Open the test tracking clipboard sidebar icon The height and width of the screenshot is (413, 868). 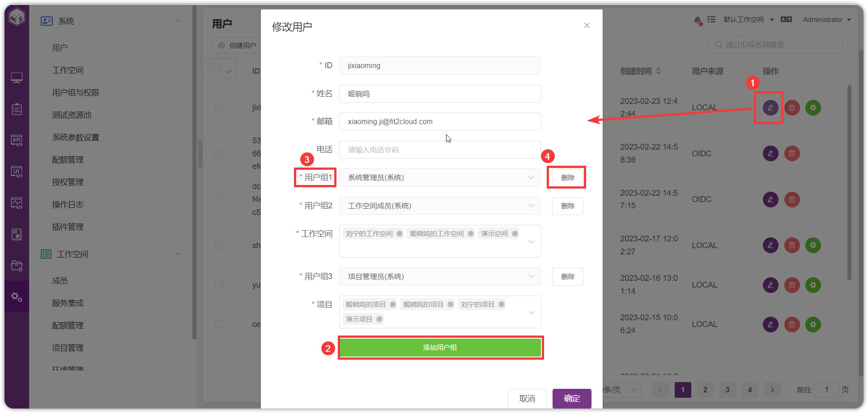[x=17, y=109]
